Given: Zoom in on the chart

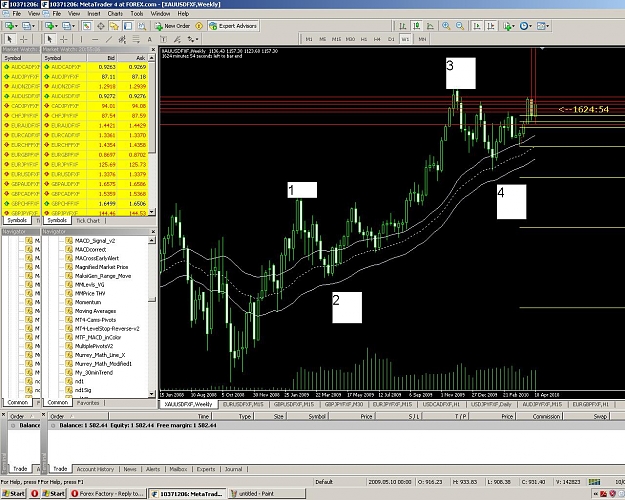Looking at the screenshot, I should [x=446, y=26].
